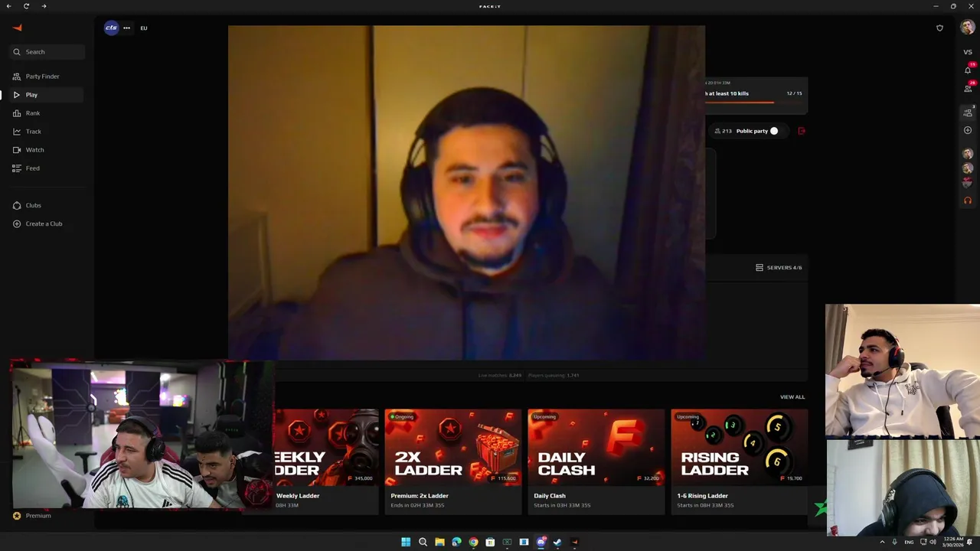
Task: Click the ENG language indicator
Action: point(909,542)
